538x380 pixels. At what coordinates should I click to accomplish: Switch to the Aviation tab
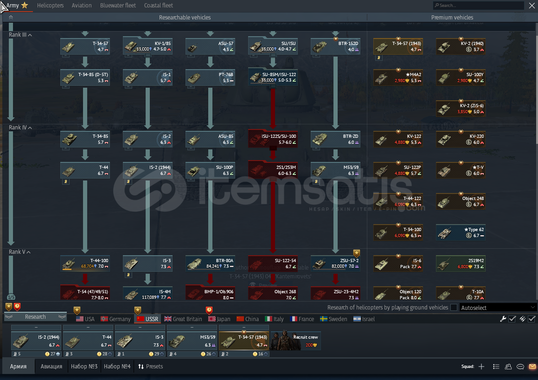coord(82,5)
